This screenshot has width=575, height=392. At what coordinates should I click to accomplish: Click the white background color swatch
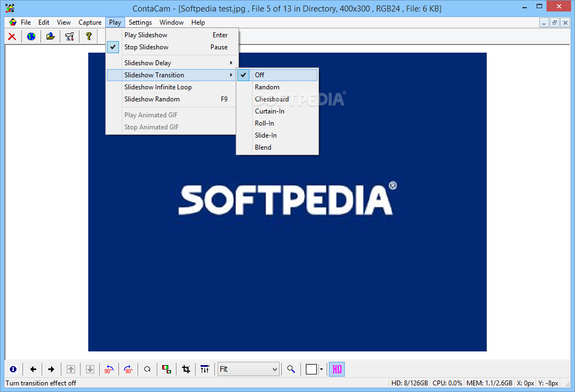(x=311, y=370)
